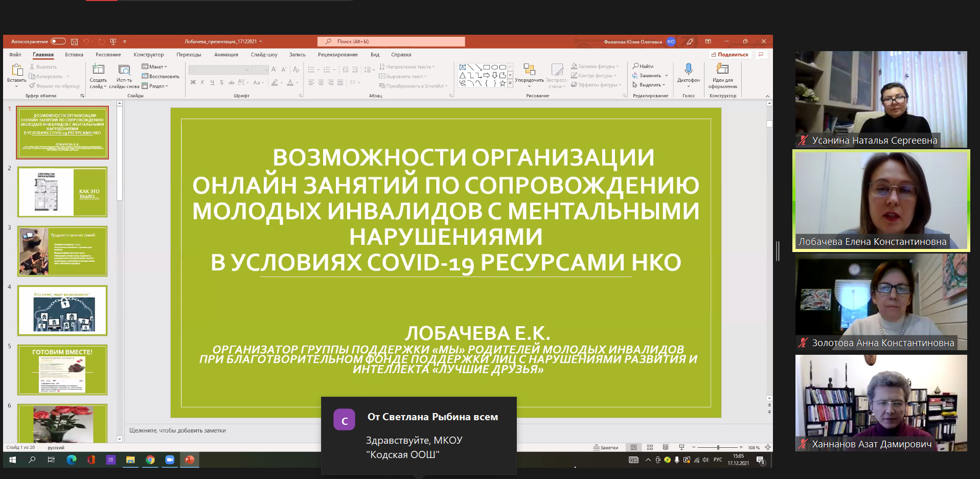This screenshot has width=980, height=479.
Task: Click the zoom slider in status bar
Action: 718,447
